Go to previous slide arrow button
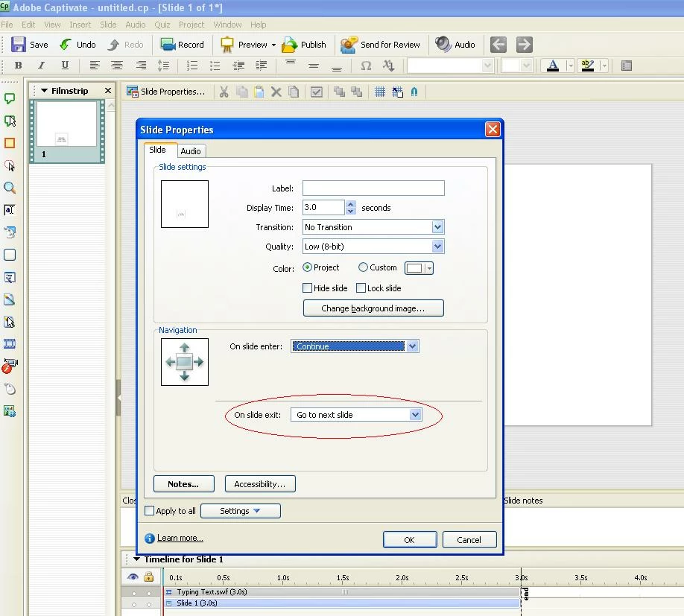This screenshot has width=684, height=616. pyautogui.click(x=498, y=45)
